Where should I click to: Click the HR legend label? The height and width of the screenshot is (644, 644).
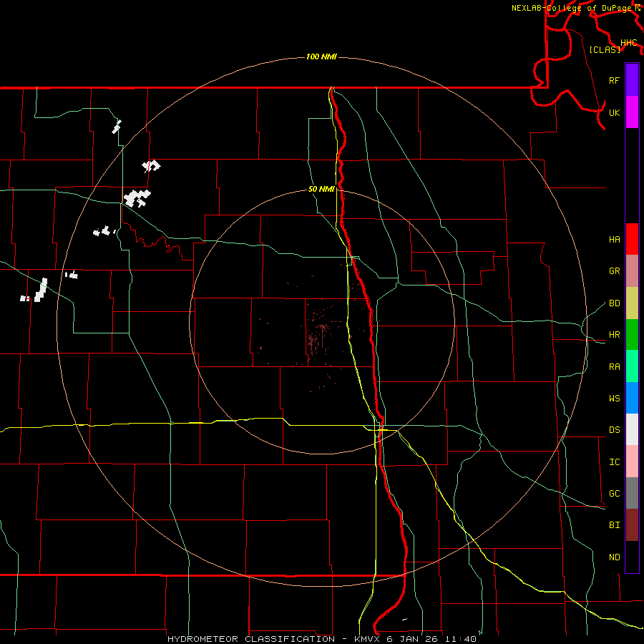[615, 335]
